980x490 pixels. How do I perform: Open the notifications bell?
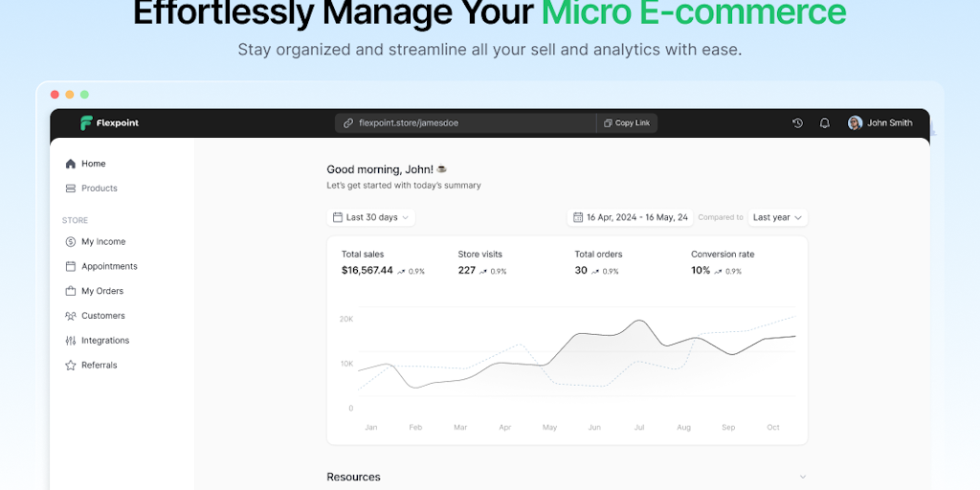point(825,123)
